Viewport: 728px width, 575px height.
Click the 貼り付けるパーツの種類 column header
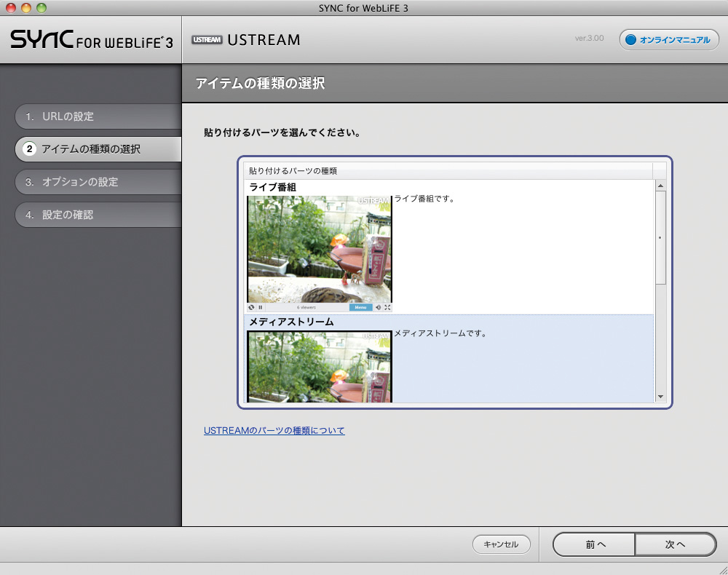(448, 171)
